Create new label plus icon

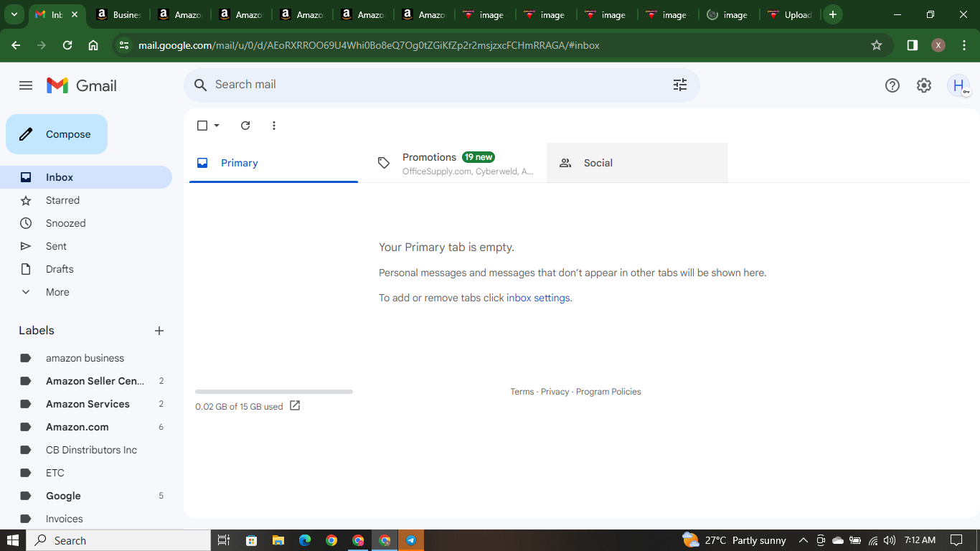(159, 331)
